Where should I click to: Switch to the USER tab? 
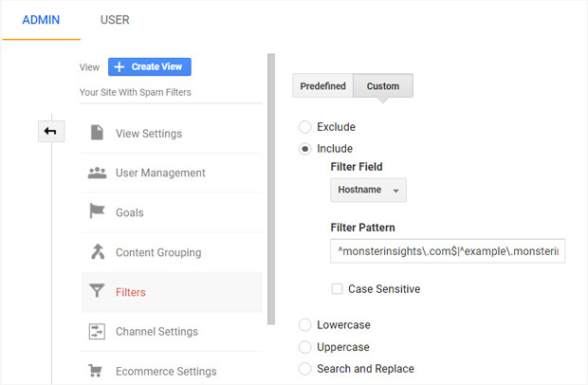(114, 20)
